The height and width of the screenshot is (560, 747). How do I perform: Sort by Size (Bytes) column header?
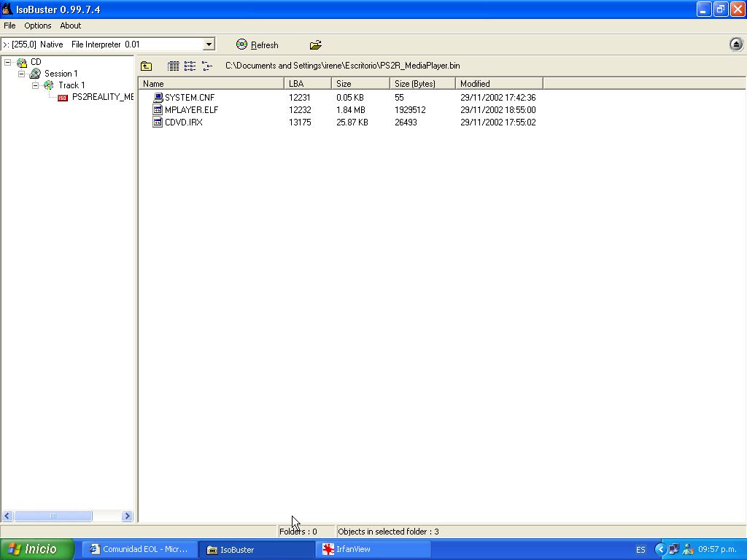pyautogui.click(x=422, y=84)
